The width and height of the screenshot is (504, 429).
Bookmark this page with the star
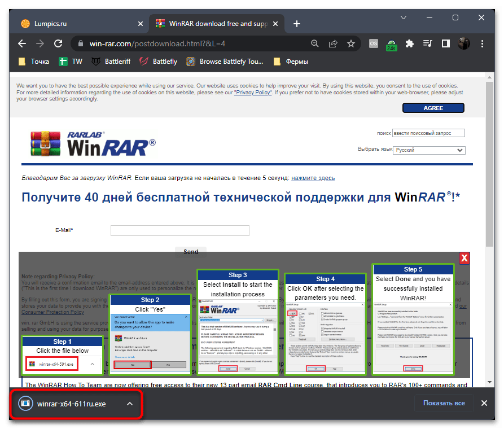coord(351,43)
